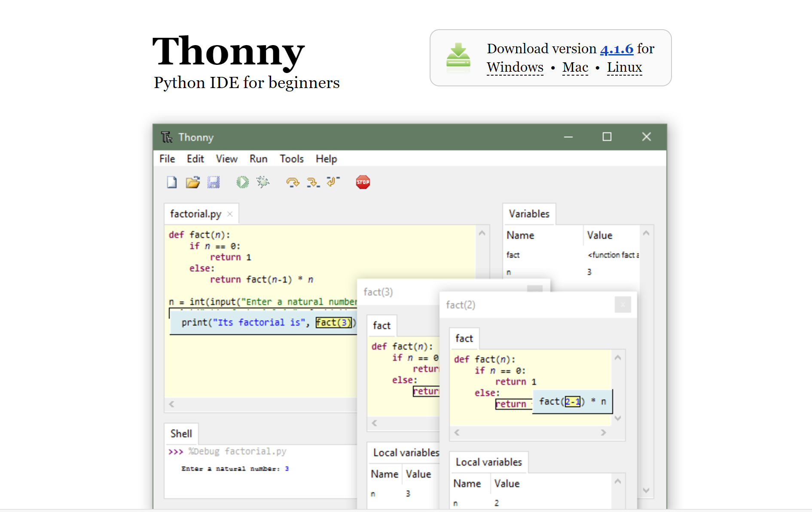Choose the Windows download link

coord(515,67)
